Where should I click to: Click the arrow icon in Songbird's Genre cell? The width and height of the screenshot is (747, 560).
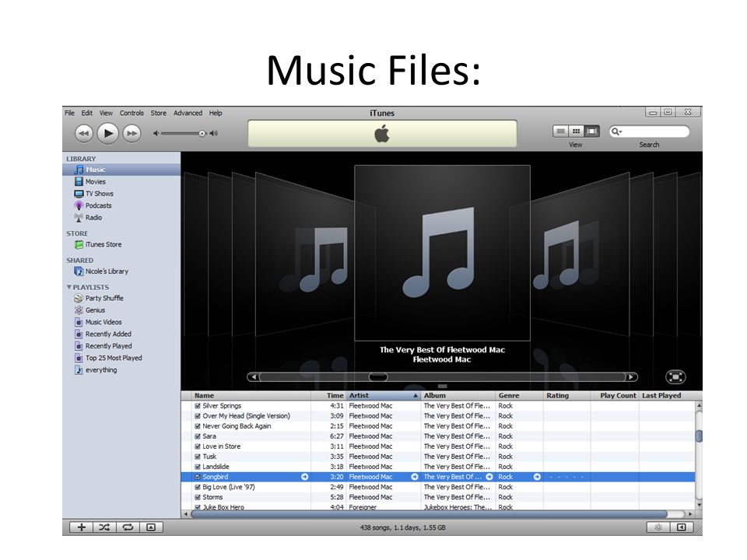point(537,477)
